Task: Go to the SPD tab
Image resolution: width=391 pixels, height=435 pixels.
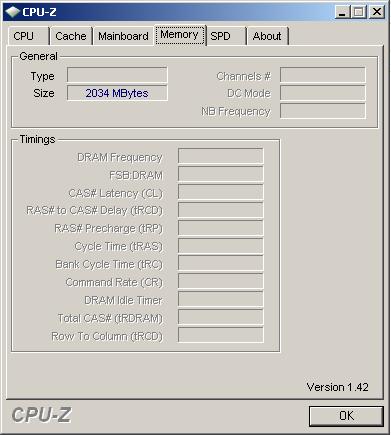Action: click(226, 36)
